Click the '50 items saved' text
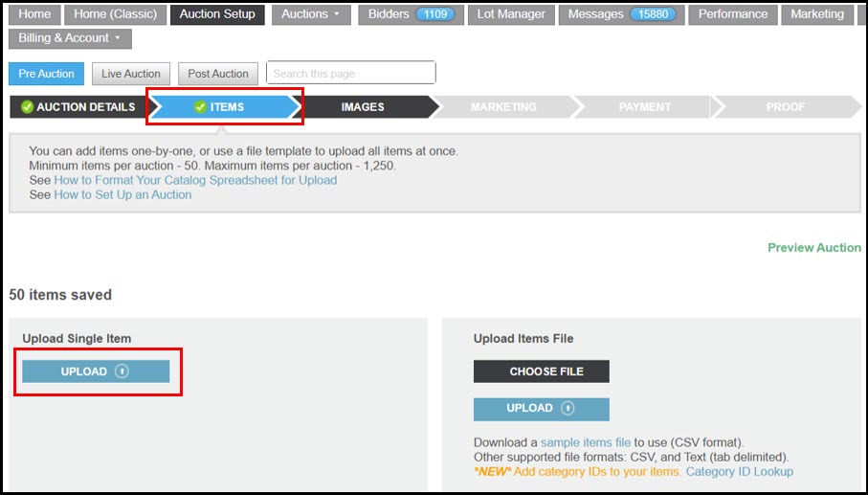Image resolution: width=868 pixels, height=495 pixels. pyautogui.click(x=60, y=295)
